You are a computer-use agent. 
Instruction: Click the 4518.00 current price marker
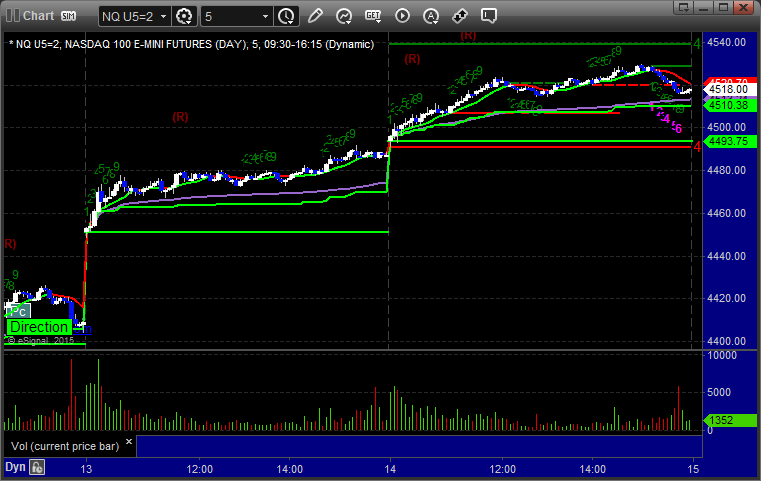click(729, 89)
